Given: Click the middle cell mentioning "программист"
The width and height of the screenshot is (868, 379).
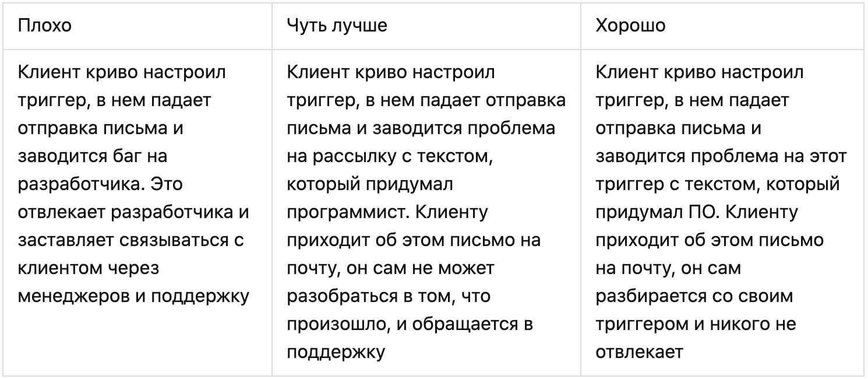Looking at the screenshot, I should tap(426, 212).
